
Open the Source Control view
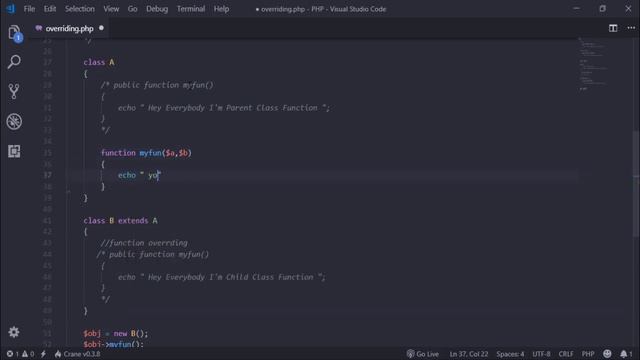[14, 91]
